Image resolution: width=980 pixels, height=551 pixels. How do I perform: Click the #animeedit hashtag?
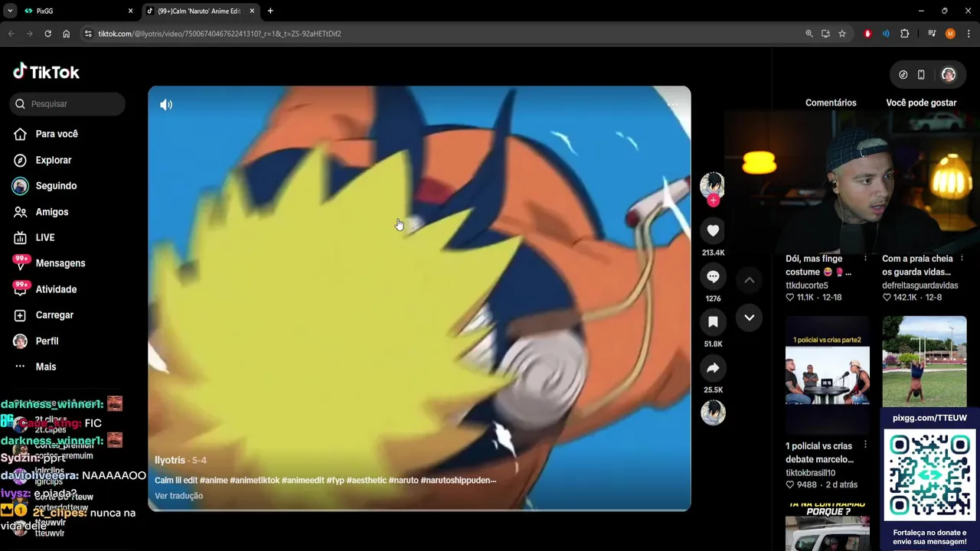tap(302, 480)
